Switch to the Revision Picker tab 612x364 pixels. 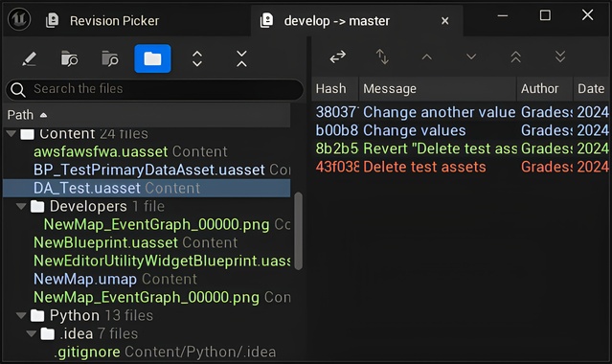click(102, 21)
